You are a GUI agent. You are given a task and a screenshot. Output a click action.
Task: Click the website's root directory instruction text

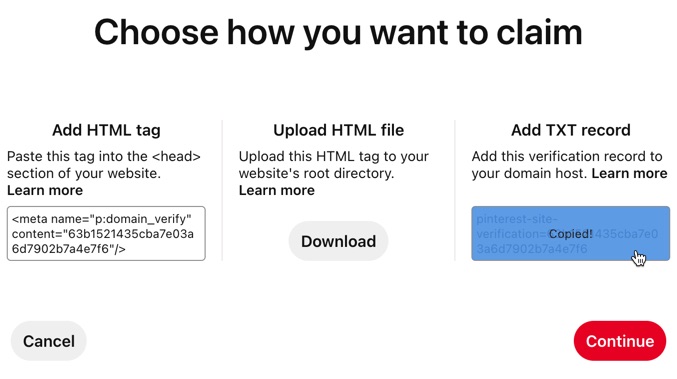pos(316,174)
